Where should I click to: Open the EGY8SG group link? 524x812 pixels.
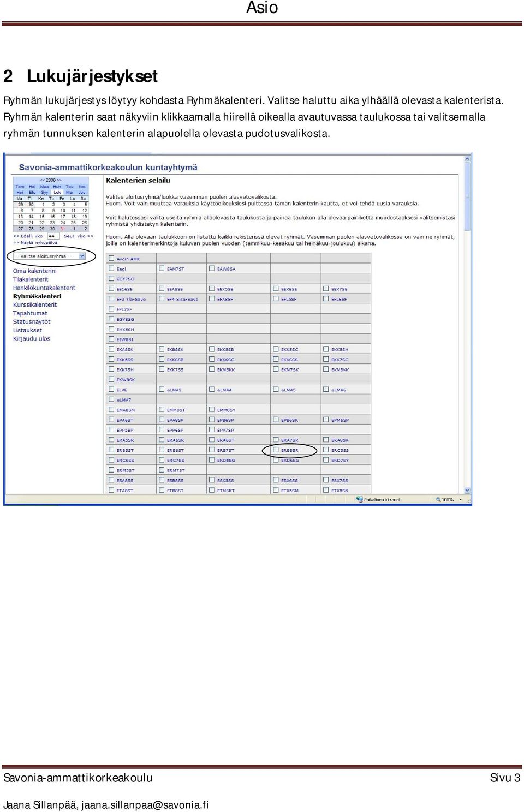[125, 319]
